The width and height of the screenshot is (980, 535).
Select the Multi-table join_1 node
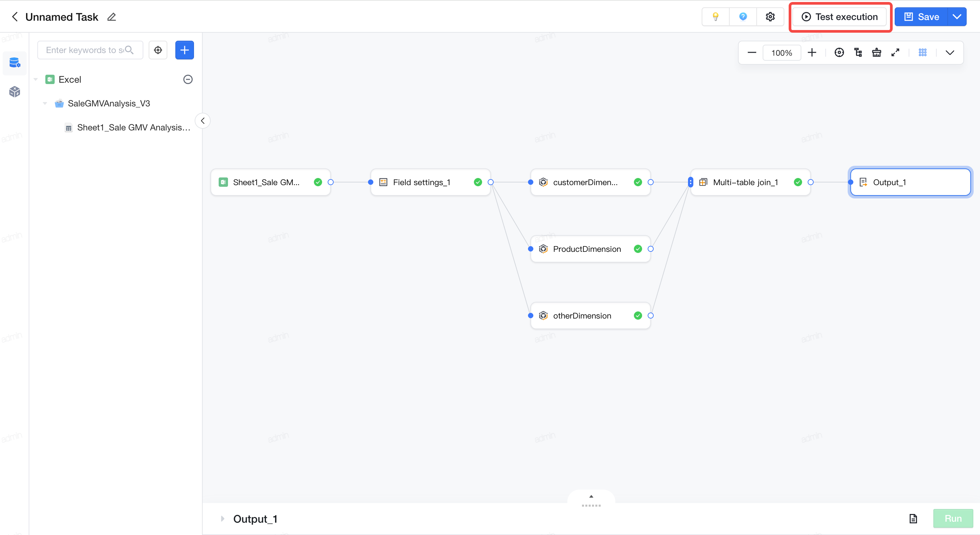coord(750,182)
